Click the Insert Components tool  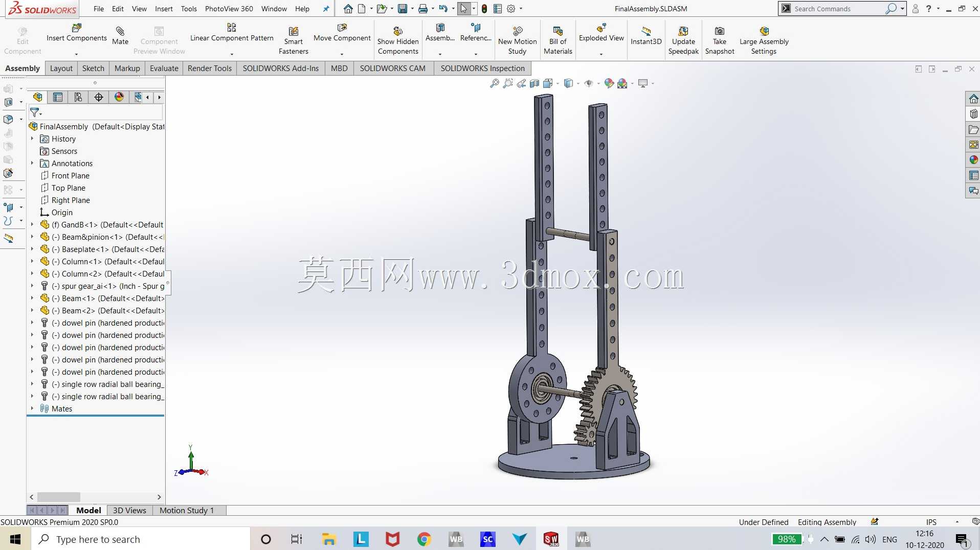click(77, 33)
